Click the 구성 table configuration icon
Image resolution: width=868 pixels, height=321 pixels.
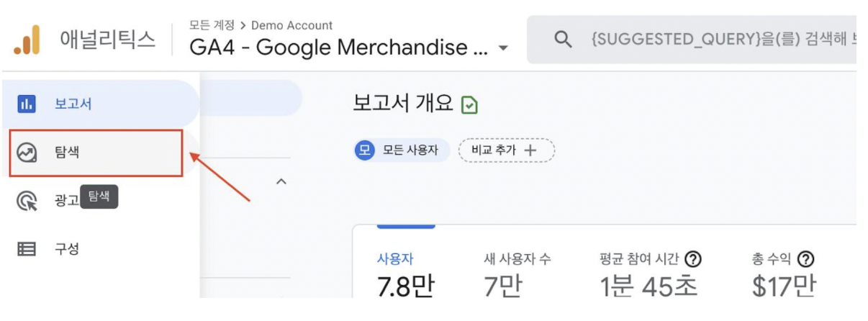coord(27,249)
